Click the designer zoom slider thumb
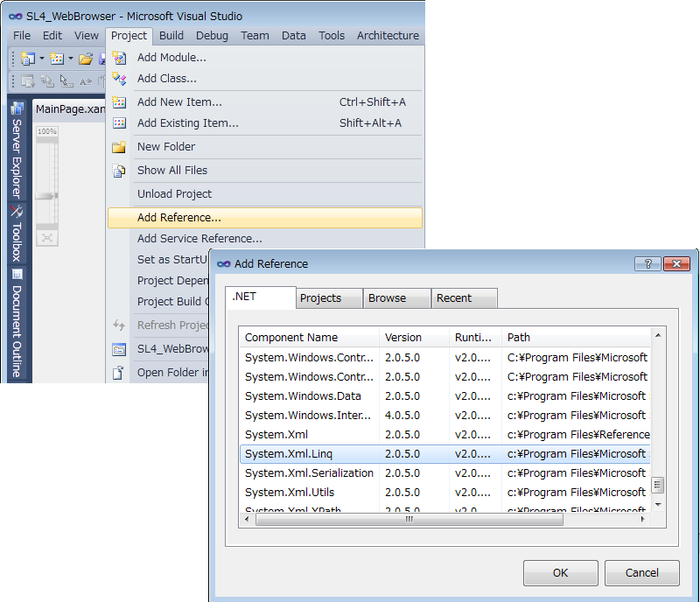 pos(46,196)
